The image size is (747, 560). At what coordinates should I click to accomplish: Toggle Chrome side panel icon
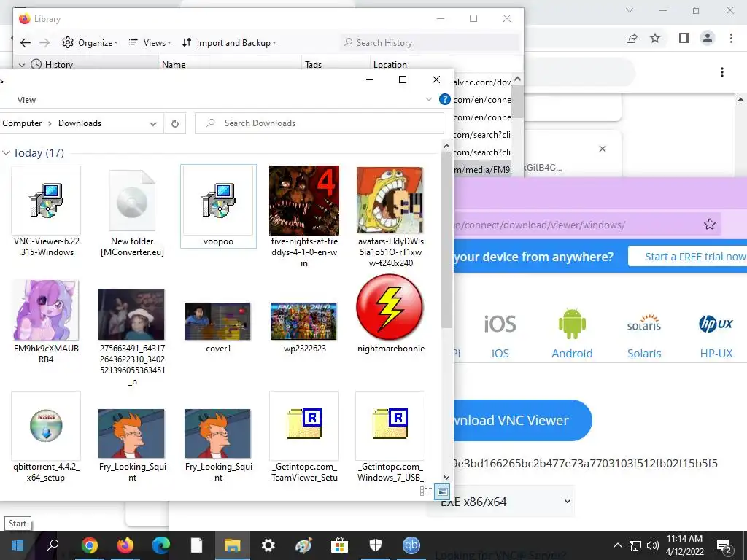pos(684,38)
